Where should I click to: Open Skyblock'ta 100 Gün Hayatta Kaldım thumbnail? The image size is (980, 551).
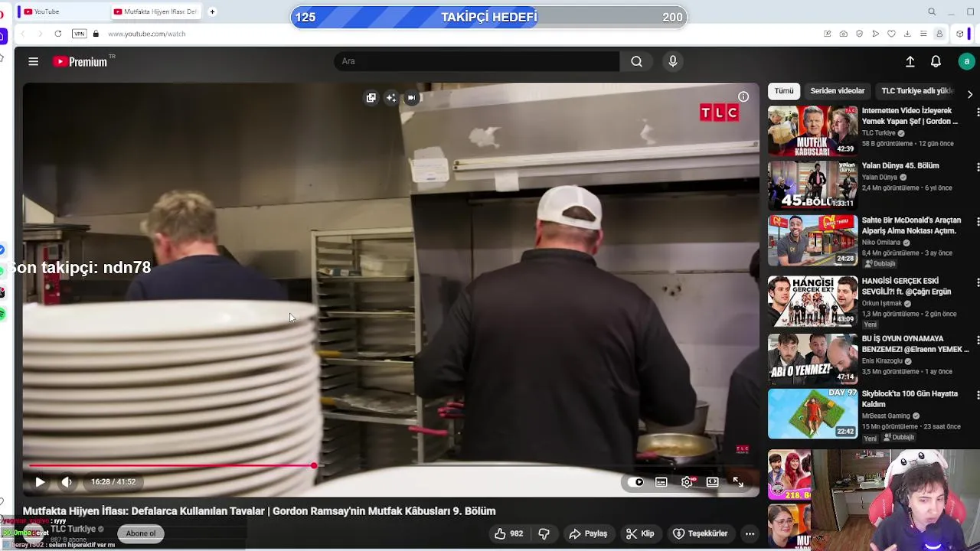coord(812,414)
